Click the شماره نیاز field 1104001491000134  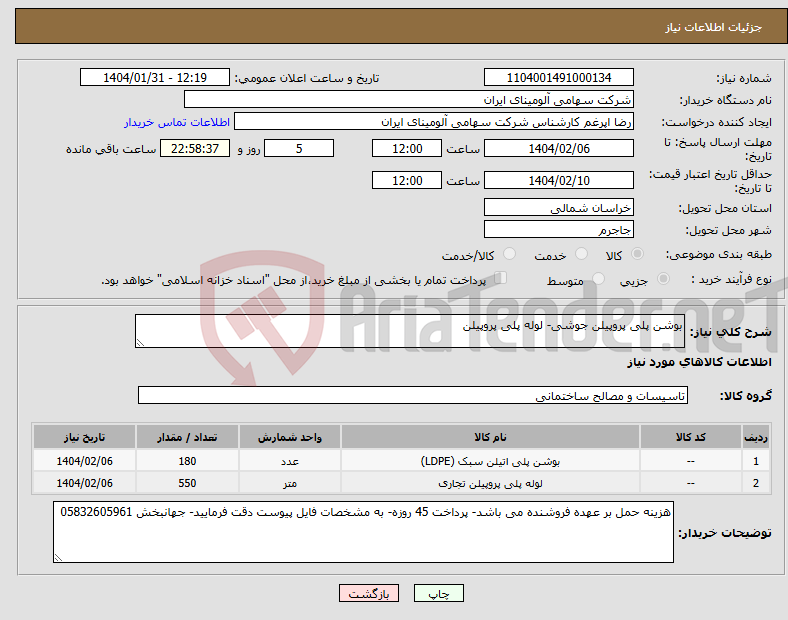point(559,77)
